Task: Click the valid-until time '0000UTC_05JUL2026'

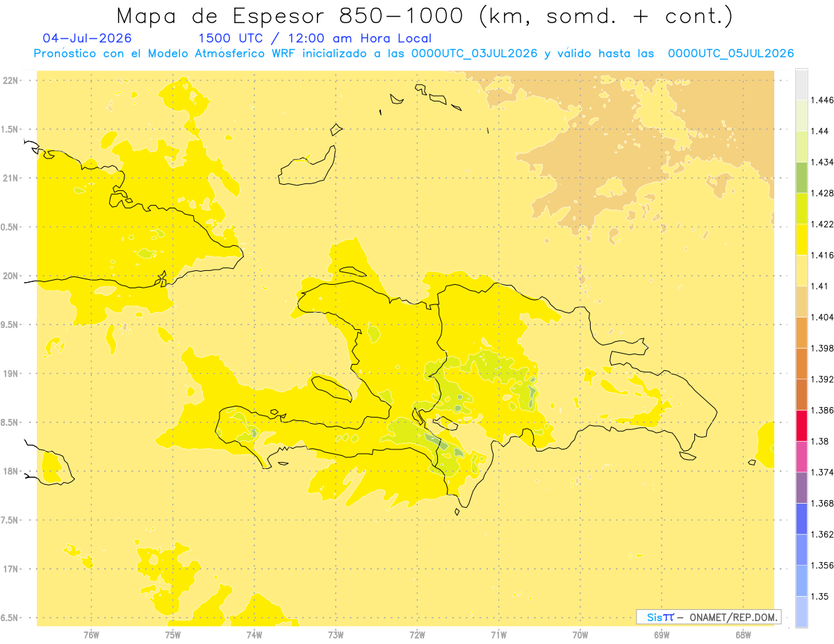Action: point(730,53)
